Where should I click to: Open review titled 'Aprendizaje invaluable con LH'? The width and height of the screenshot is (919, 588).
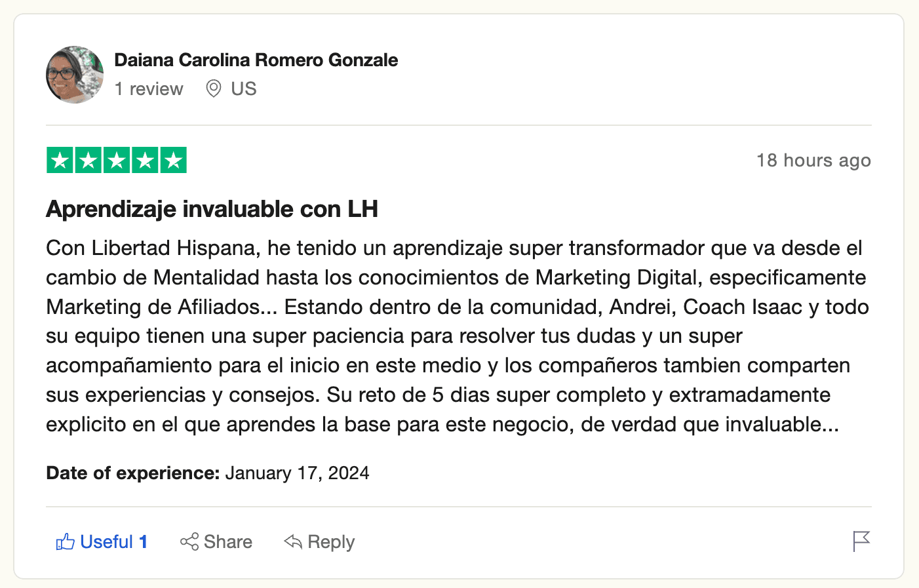[x=212, y=209]
